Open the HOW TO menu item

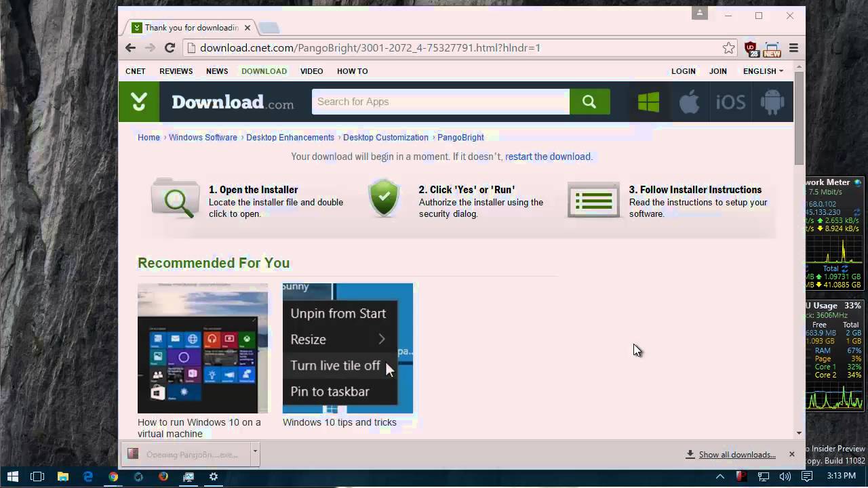point(353,71)
